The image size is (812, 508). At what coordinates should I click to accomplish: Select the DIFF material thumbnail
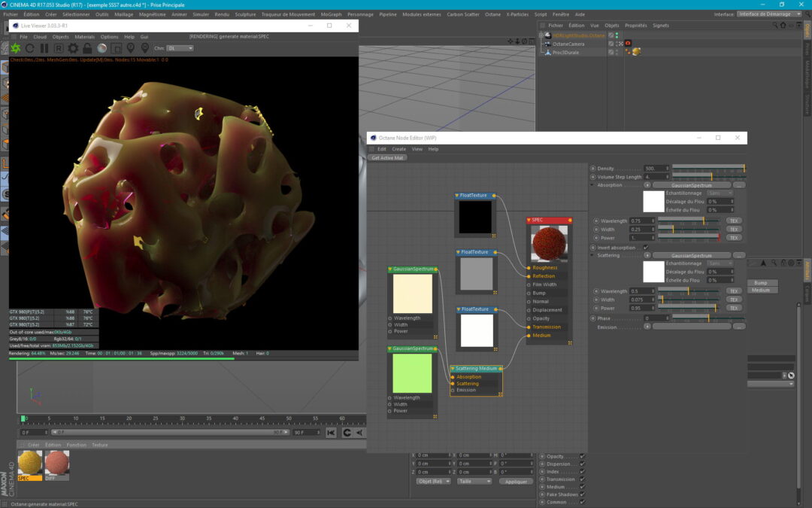tap(56, 463)
